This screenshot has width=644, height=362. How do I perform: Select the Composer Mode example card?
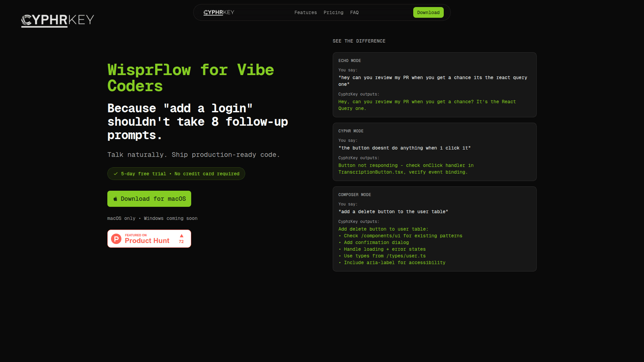point(434,229)
